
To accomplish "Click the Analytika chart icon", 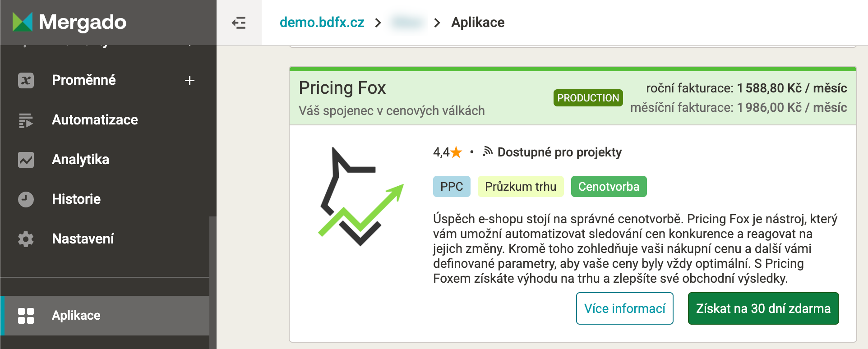I will click(x=26, y=160).
